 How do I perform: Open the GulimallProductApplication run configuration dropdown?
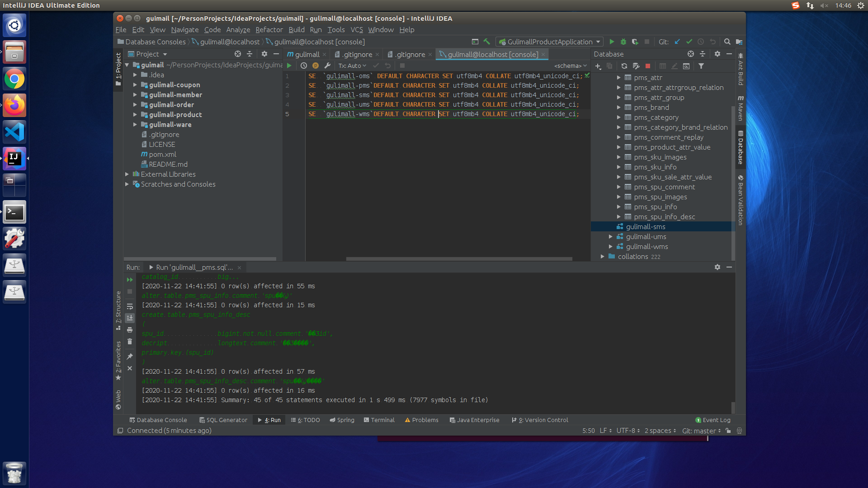click(x=550, y=42)
